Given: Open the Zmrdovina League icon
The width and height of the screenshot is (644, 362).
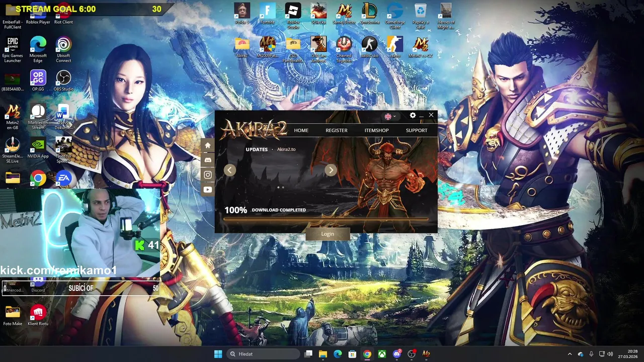Looking at the screenshot, I should click(369, 15).
